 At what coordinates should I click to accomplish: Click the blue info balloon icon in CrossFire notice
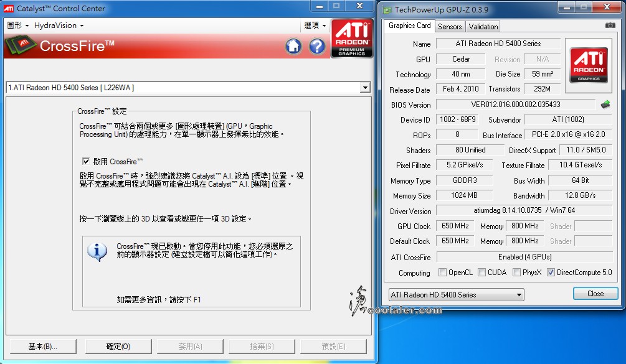(97, 251)
